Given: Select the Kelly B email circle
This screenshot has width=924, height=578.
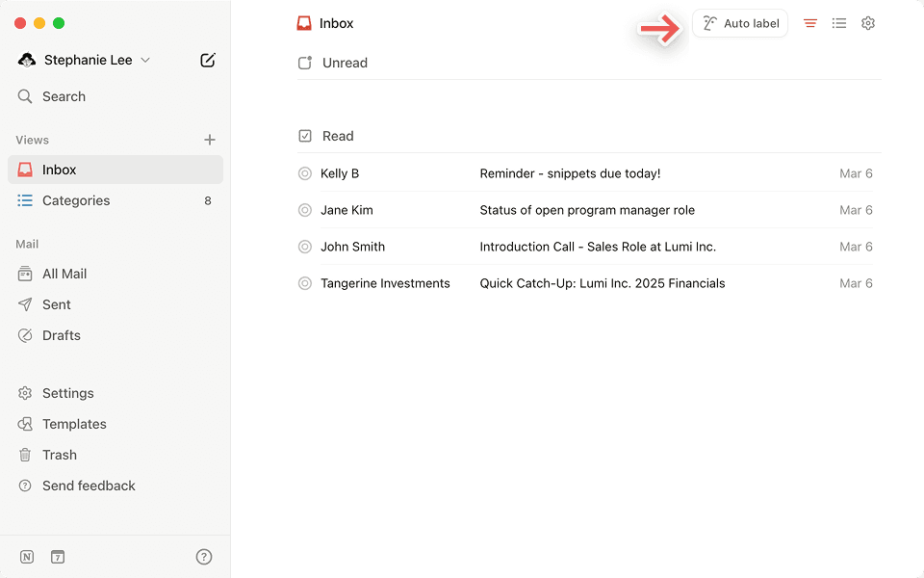Looking at the screenshot, I should pos(305,172).
